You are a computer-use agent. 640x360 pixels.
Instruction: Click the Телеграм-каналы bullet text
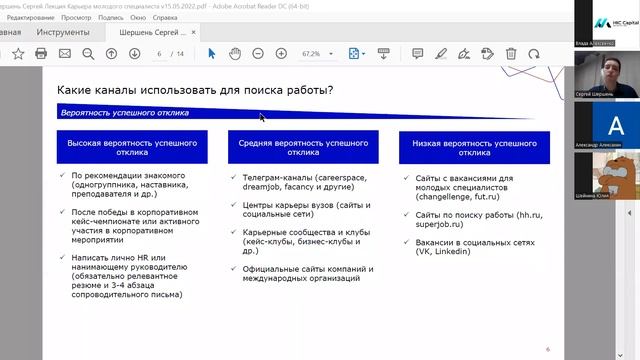(304, 182)
